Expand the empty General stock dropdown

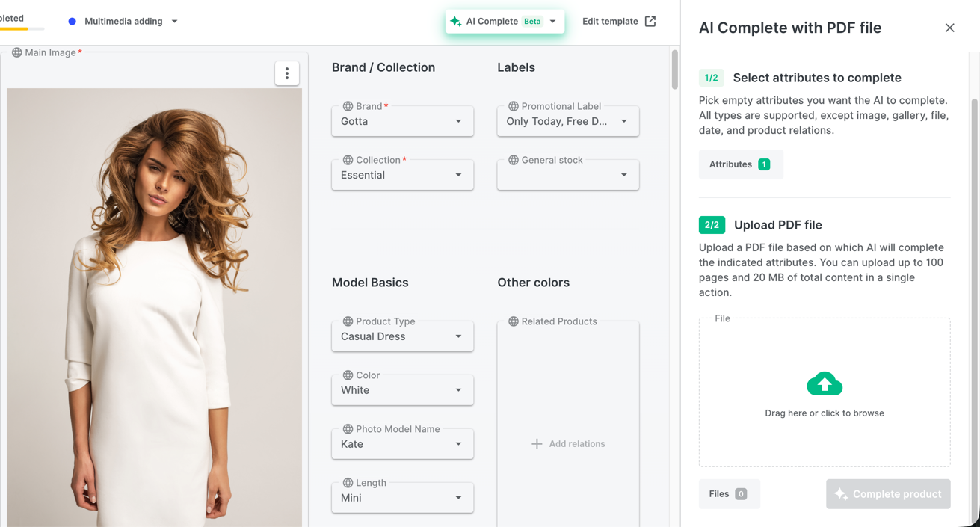[x=567, y=176]
